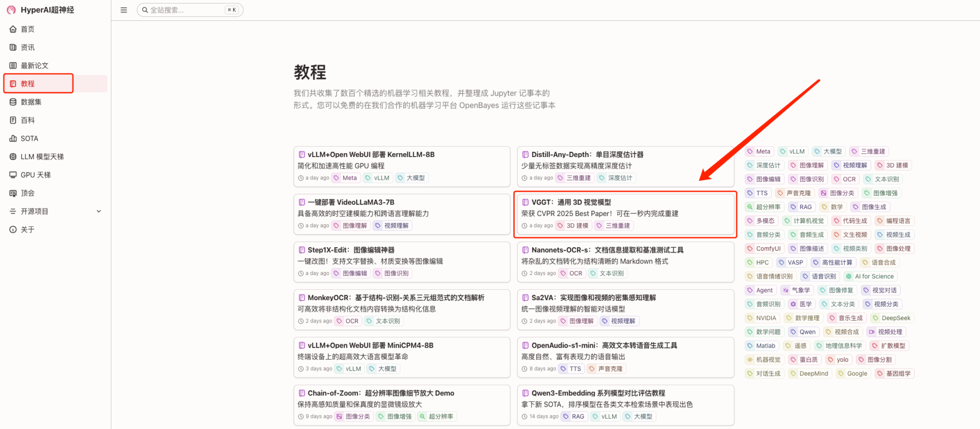
Task: Open the Step1X-Edit 图像编辑神器 tutorial card
Action: [351, 250]
